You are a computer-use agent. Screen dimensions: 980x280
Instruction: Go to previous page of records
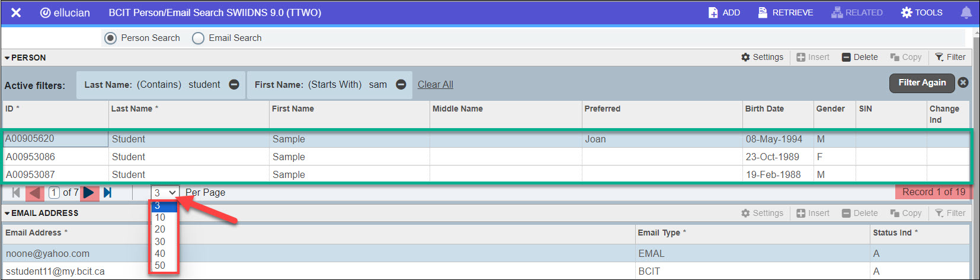tap(36, 192)
